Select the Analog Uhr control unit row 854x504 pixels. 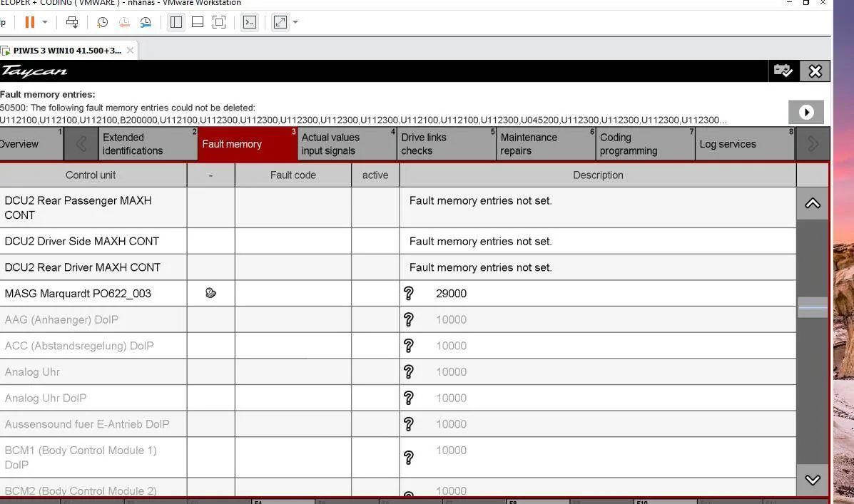pos(397,371)
